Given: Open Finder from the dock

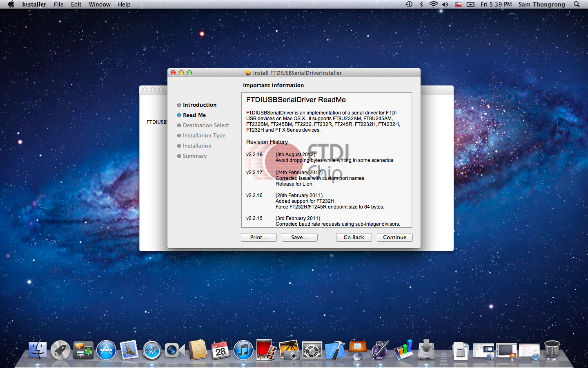Looking at the screenshot, I should pos(38,350).
